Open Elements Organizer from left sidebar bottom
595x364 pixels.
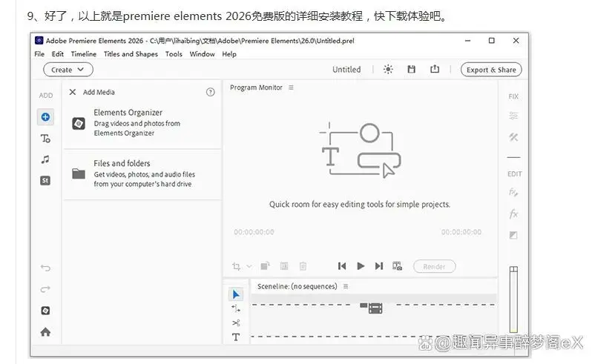coord(45,311)
